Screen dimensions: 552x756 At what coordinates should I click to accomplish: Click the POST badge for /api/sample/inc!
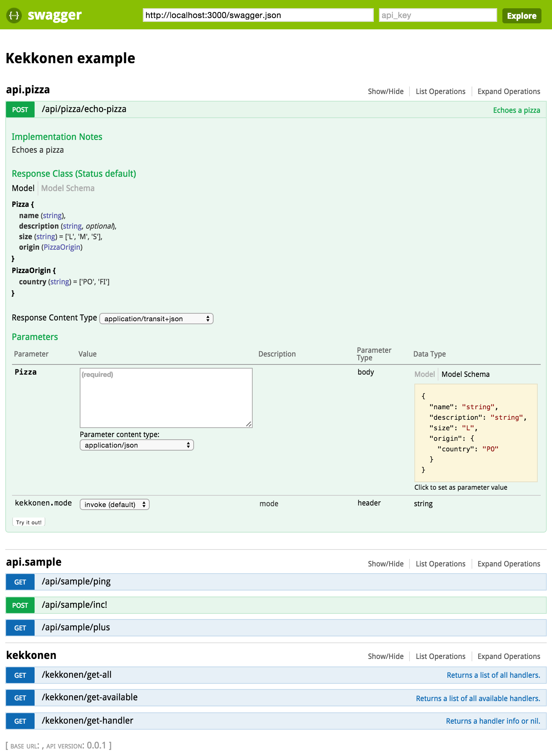pos(20,606)
